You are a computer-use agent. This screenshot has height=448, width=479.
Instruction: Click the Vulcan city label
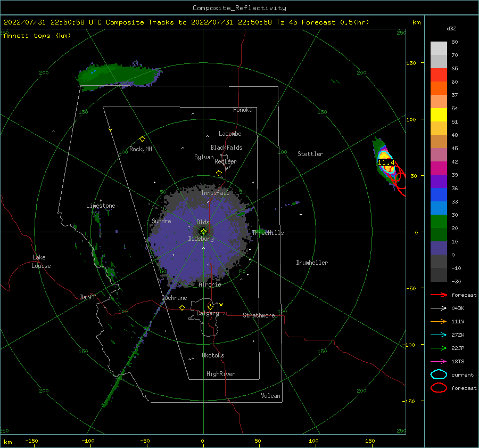(270, 396)
